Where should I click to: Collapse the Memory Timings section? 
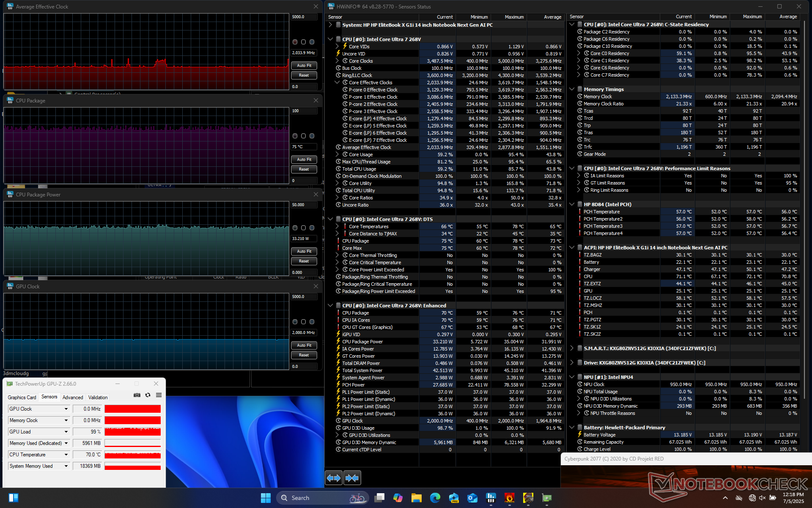tap(572, 89)
